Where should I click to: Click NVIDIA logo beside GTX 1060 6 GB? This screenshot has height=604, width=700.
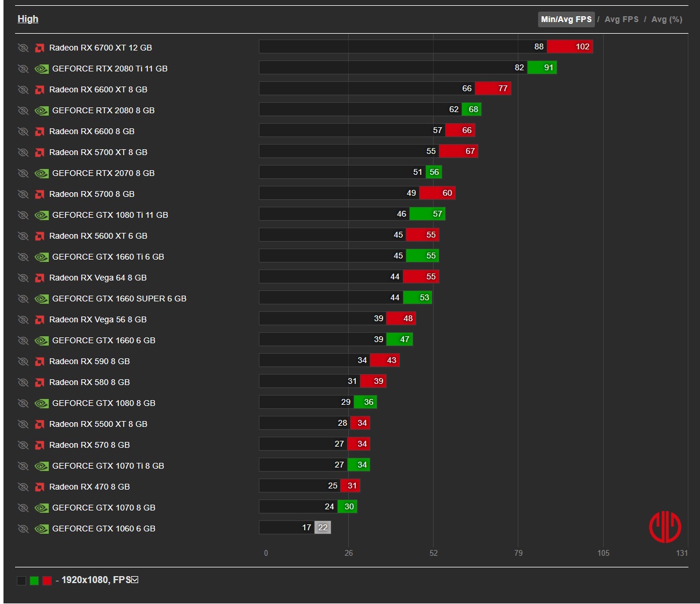coord(41,528)
